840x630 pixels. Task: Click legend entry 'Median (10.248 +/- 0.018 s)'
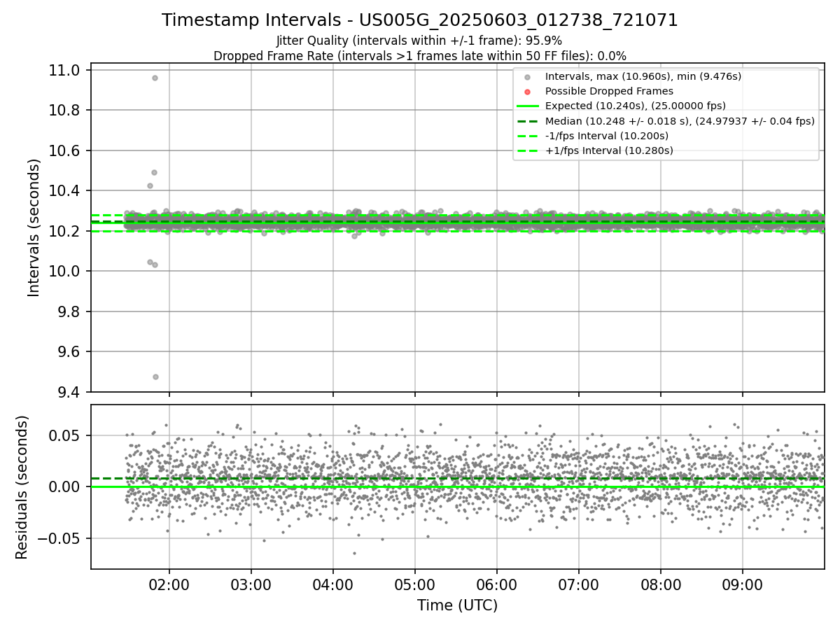click(x=680, y=120)
